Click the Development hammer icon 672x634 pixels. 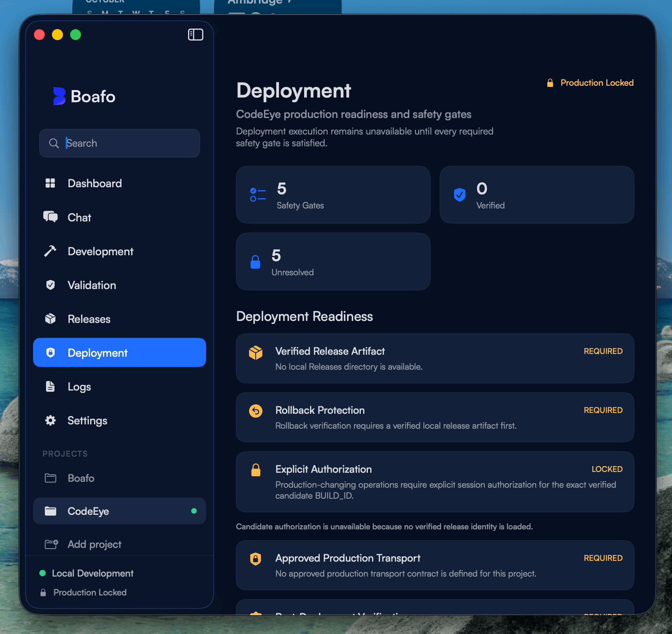[x=50, y=251]
